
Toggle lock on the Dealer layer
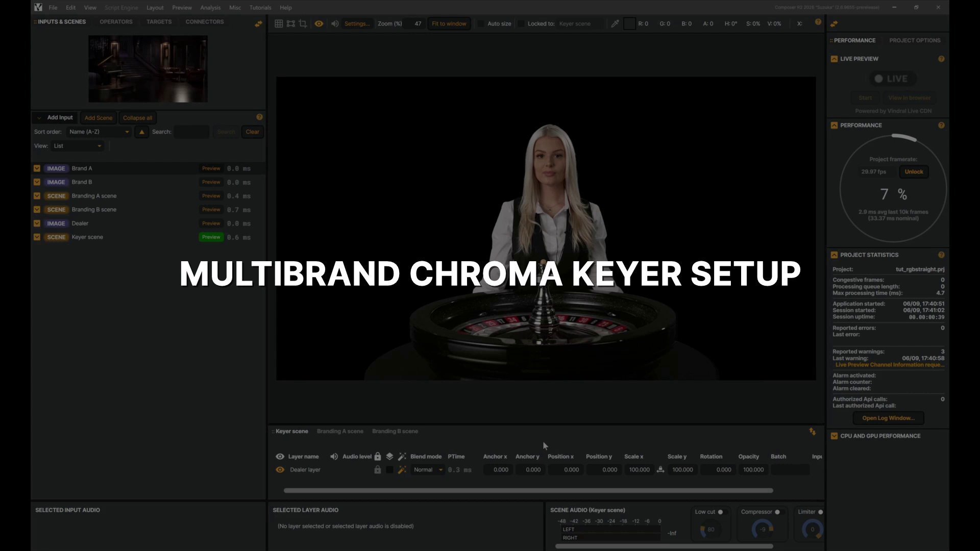point(378,470)
